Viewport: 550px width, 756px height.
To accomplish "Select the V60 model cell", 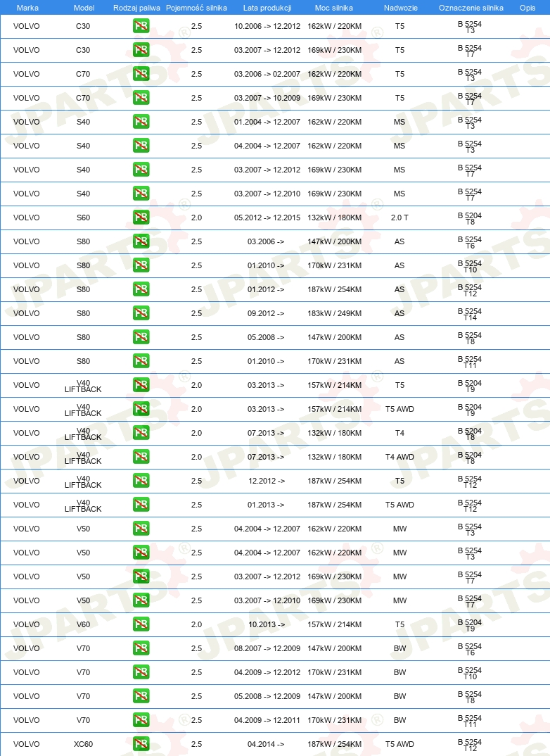I will pos(83,624).
